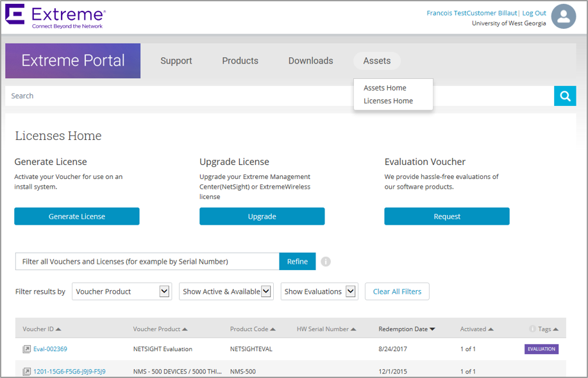Click the Extreme Networks logo
The height and width of the screenshot is (378, 588).
[x=55, y=17]
